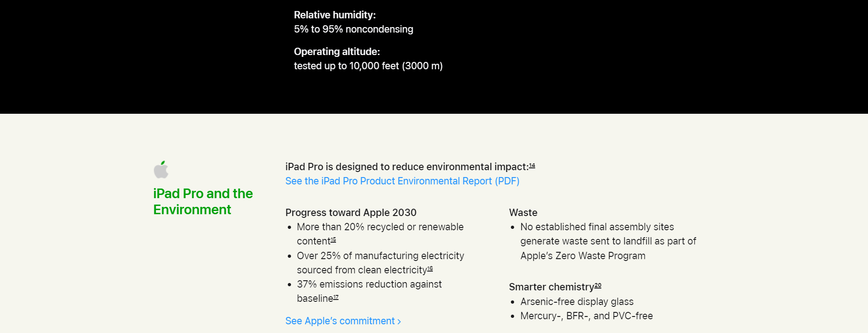This screenshot has width=868, height=333.
Task: Click the Mercury-, BFR-, and PVC-free bullet
Action: tap(587, 316)
